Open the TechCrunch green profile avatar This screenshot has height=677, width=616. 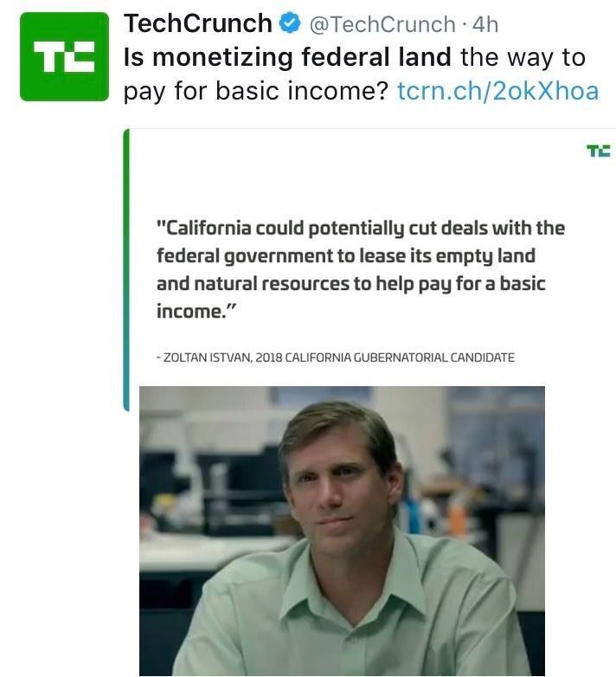pos(59,58)
